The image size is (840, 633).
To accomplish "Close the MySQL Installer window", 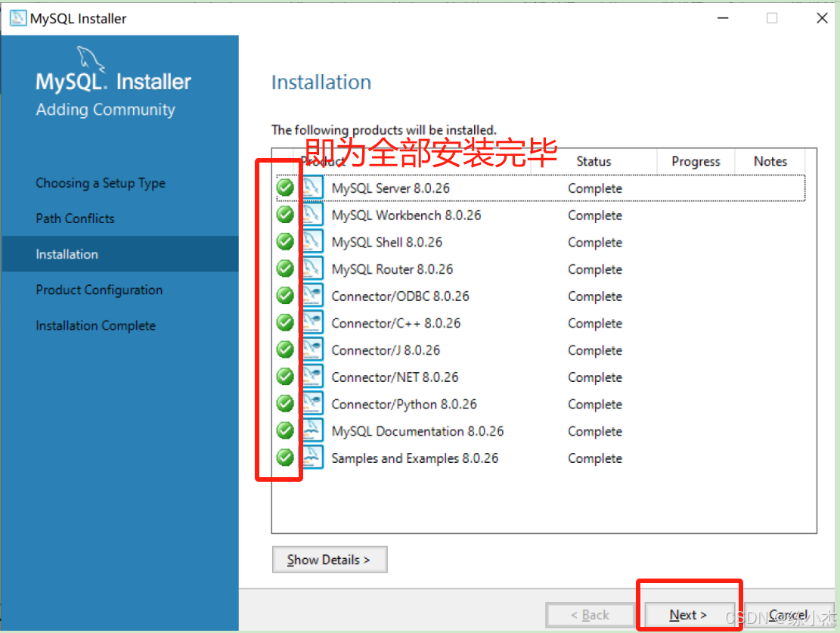I will pos(822,18).
